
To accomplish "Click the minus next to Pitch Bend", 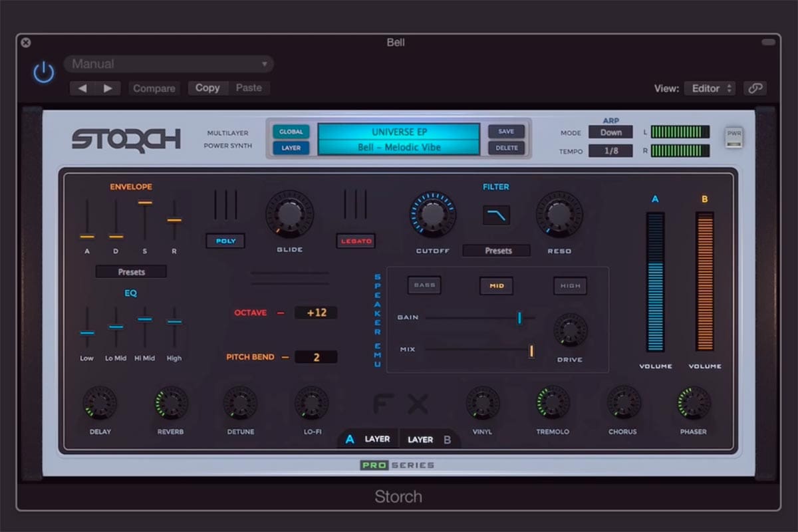I will [285, 358].
